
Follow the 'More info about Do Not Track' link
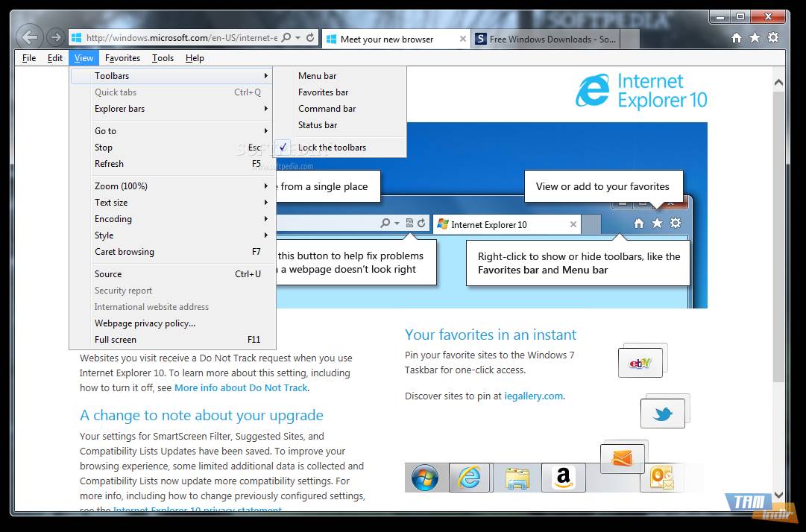coord(241,388)
